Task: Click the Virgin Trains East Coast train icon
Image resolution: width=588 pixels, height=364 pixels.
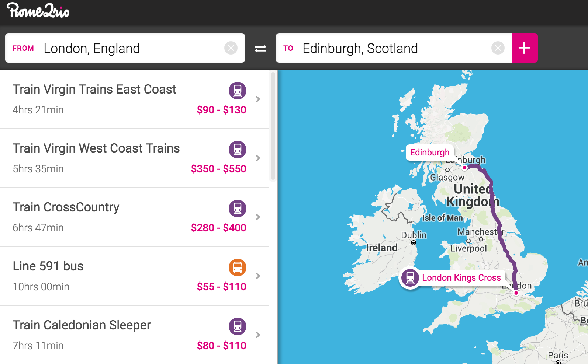Action: [x=238, y=91]
